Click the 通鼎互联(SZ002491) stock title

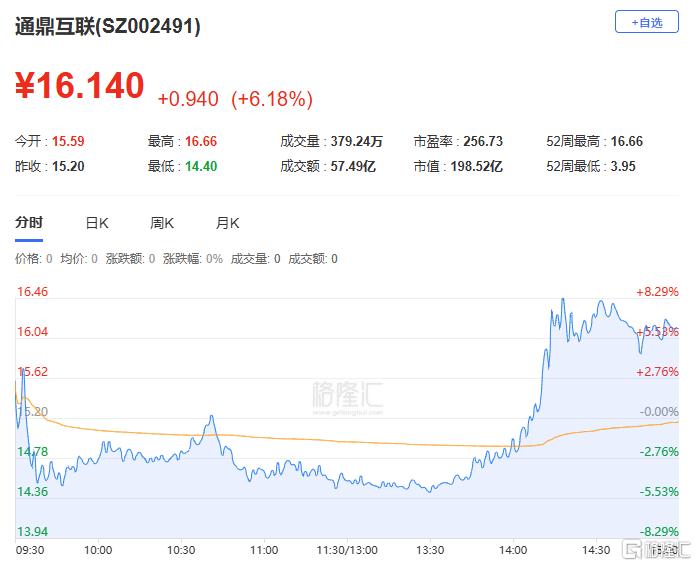tap(108, 27)
